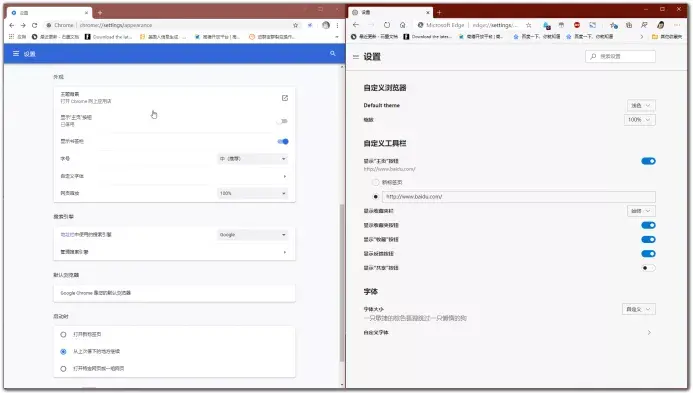Open the Chrome profile avatar

pos(326,25)
